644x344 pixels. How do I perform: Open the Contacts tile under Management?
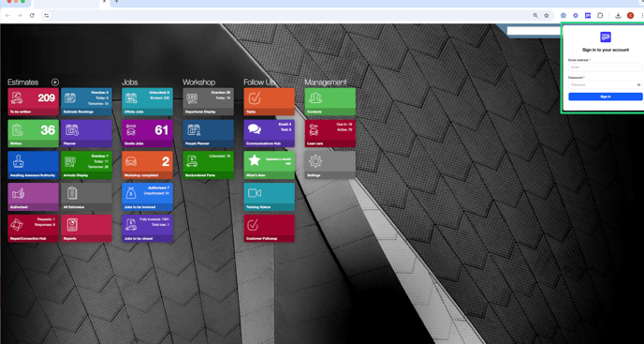click(x=330, y=101)
